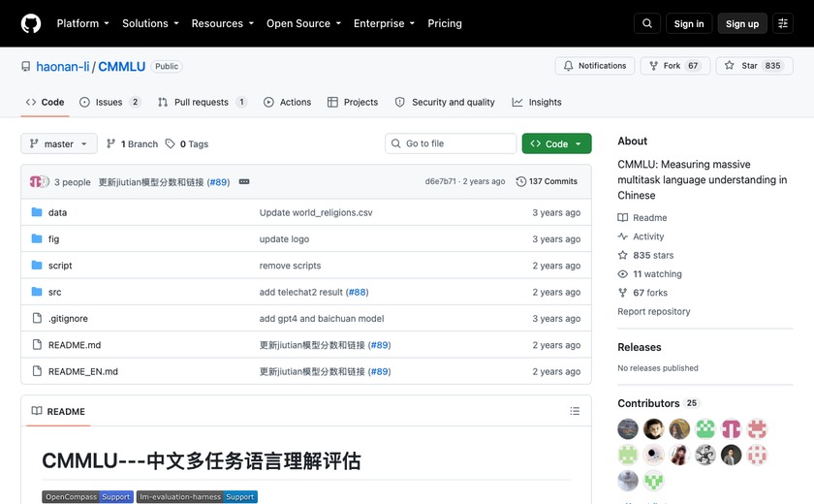The image size is (814, 504).
Task: Open the Contributors 25 heading link
Action: pyautogui.click(x=659, y=403)
